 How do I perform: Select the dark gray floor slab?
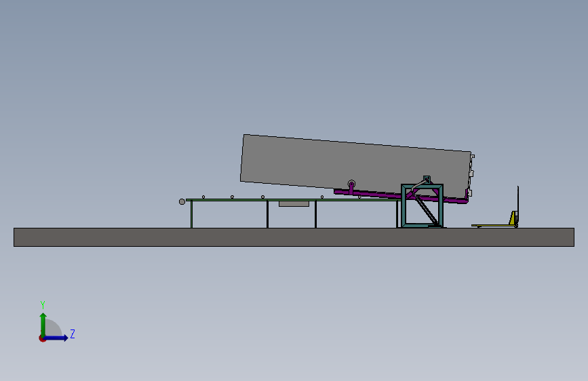click(x=294, y=237)
